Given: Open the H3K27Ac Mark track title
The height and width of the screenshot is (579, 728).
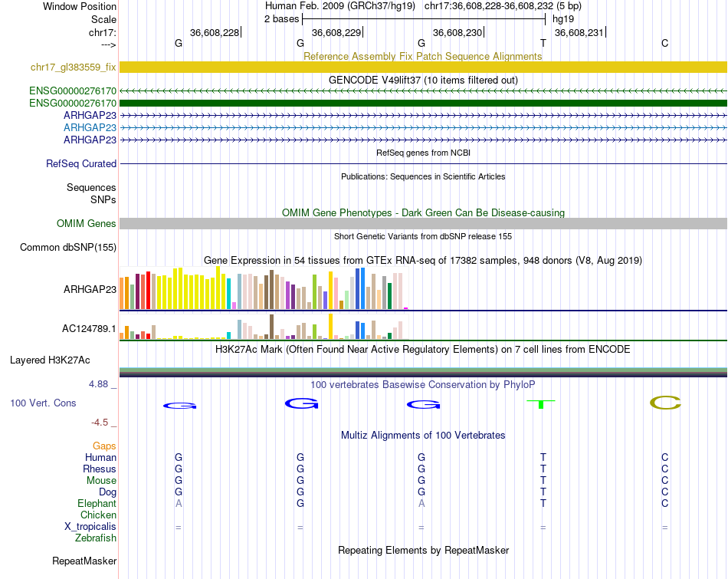Looking at the screenshot, I should pos(423,350).
